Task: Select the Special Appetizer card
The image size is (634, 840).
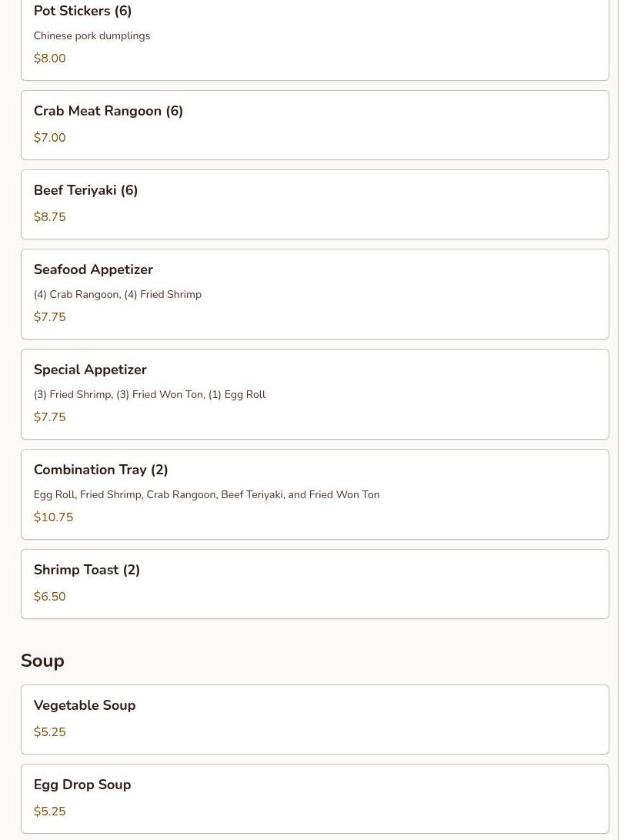Action: (x=315, y=394)
